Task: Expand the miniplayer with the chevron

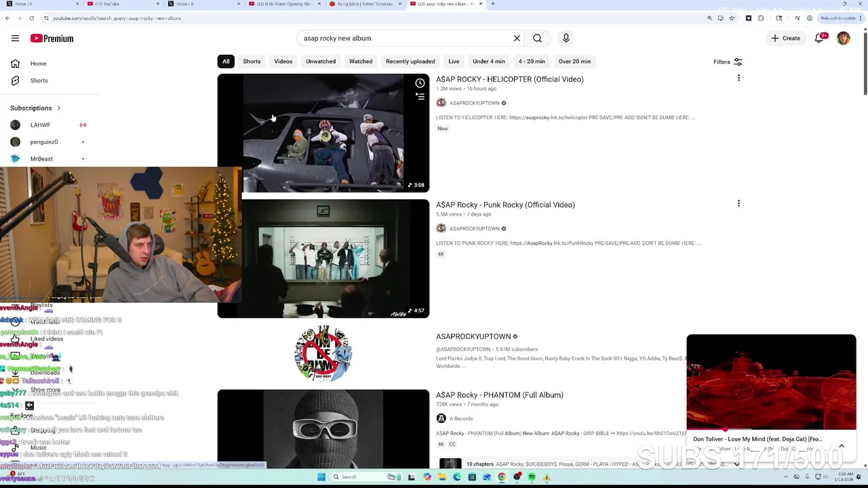Action: 842,446
